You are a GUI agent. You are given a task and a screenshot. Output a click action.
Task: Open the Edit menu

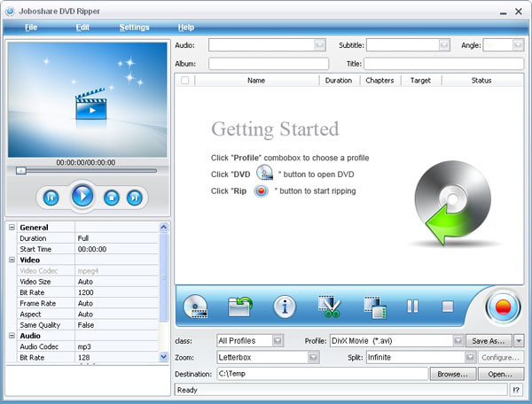pos(82,27)
